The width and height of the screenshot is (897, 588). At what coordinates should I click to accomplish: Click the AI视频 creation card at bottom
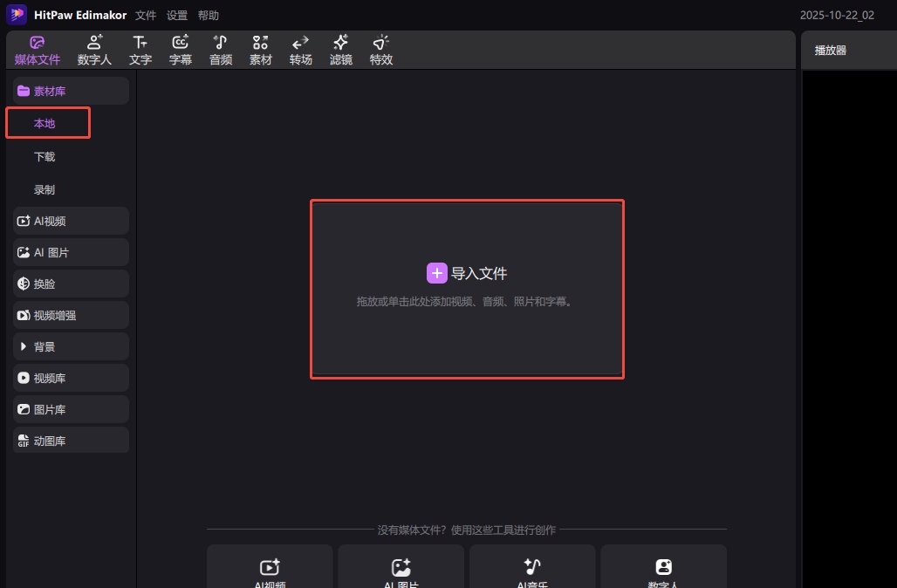[270, 571]
